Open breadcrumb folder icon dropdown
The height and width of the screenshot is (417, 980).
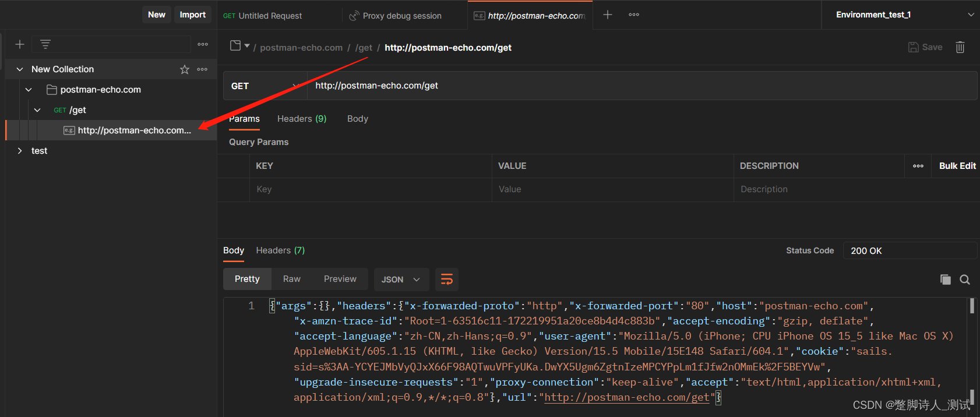point(239,45)
